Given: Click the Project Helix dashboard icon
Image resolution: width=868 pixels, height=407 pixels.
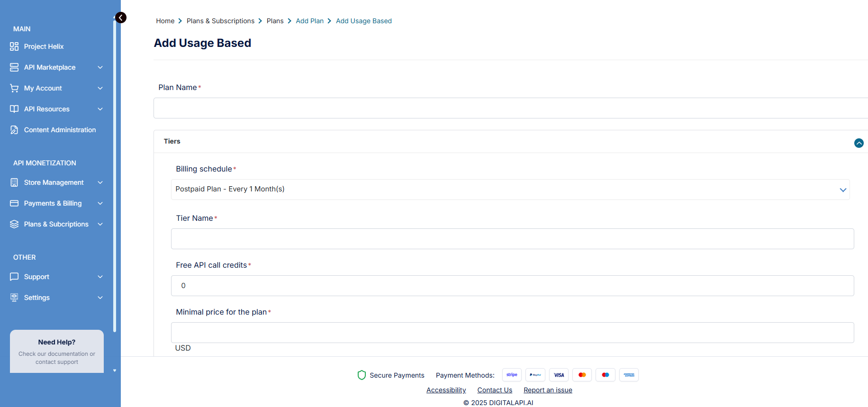Looking at the screenshot, I should click(x=14, y=46).
